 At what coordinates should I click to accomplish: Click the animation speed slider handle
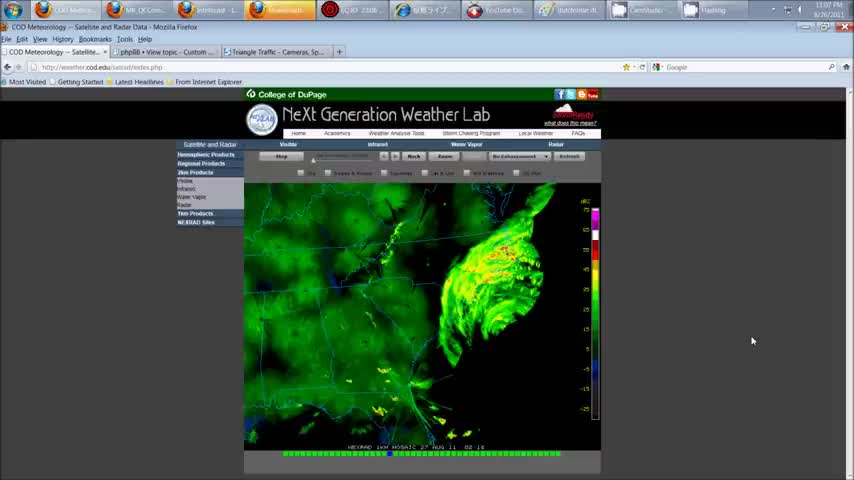click(x=313, y=160)
